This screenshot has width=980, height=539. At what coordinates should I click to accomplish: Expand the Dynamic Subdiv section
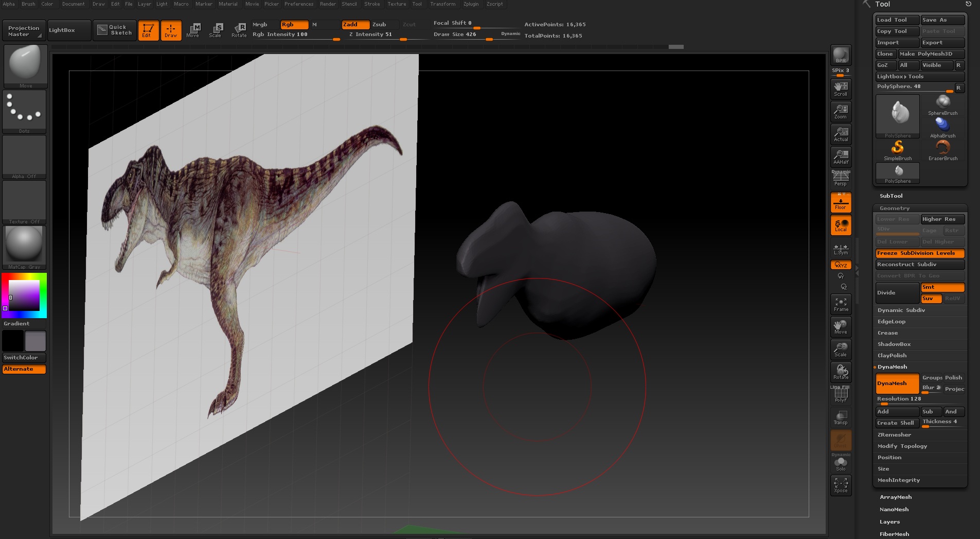(901, 310)
